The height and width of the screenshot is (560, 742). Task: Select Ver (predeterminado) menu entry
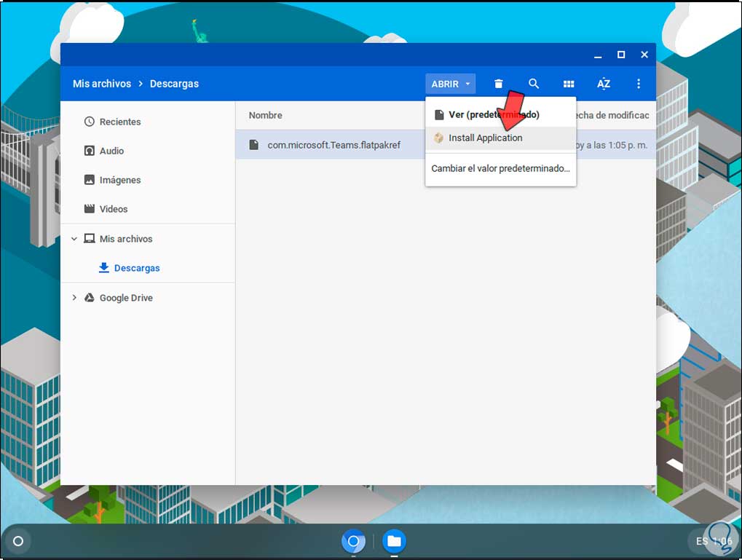coord(501,114)
